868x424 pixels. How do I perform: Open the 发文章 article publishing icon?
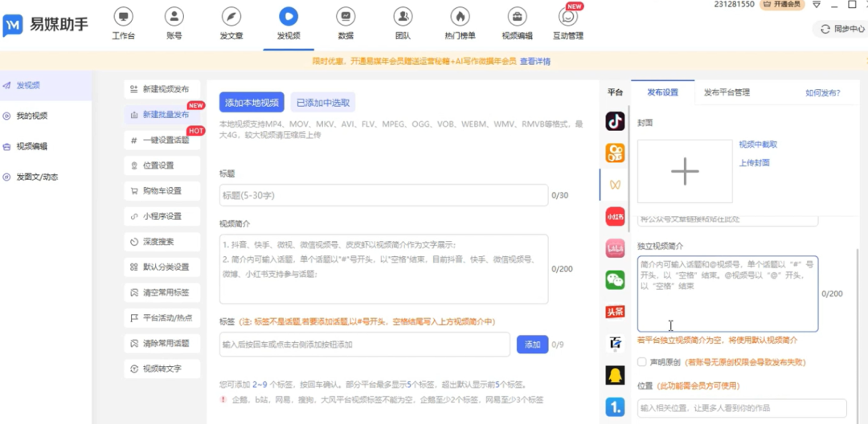click(x=231, y=17)
